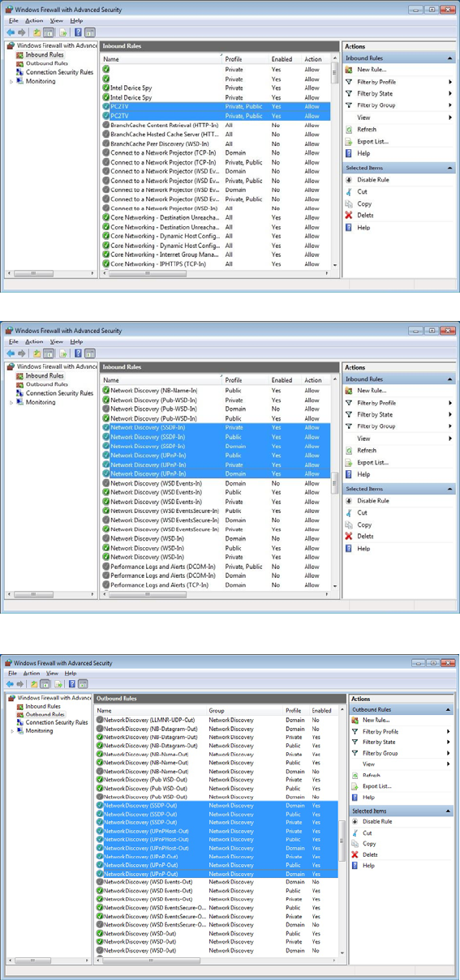Expand Monitoring node in bottom window's tree
This screenshot has width=460, height=980.
(x=11, y=730)
